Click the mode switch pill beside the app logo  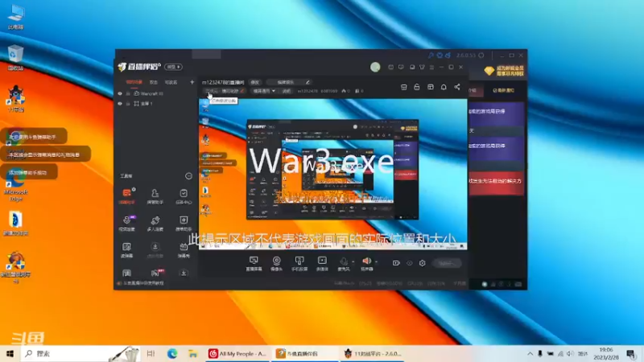click(x=174, y=67)
